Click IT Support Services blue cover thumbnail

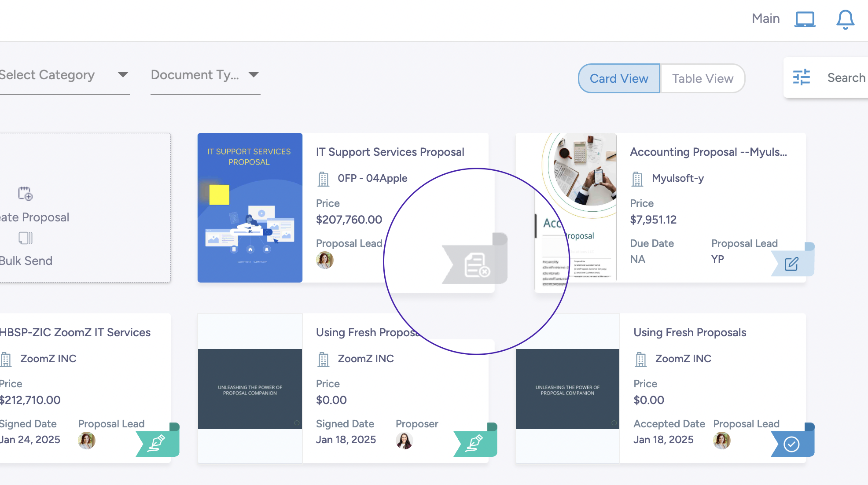click(x=250, y=208)
